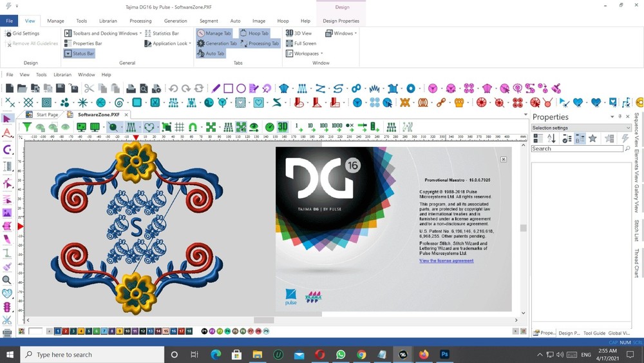Select thread color swatch number 9
Viewport: 644px width, 363px height.
[120, 331]
